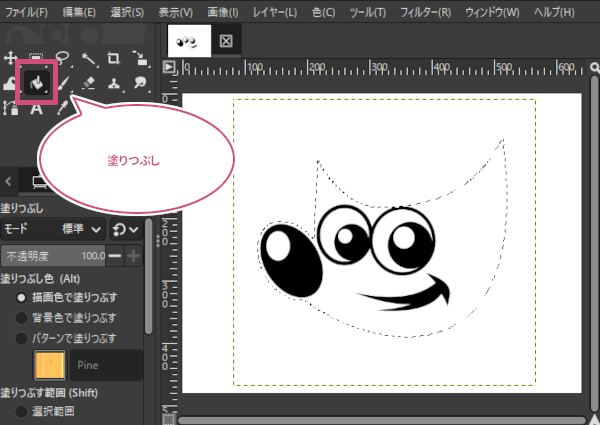Select the Text tool
Viewport: 600px width, 425px height.
coord(36,109)
